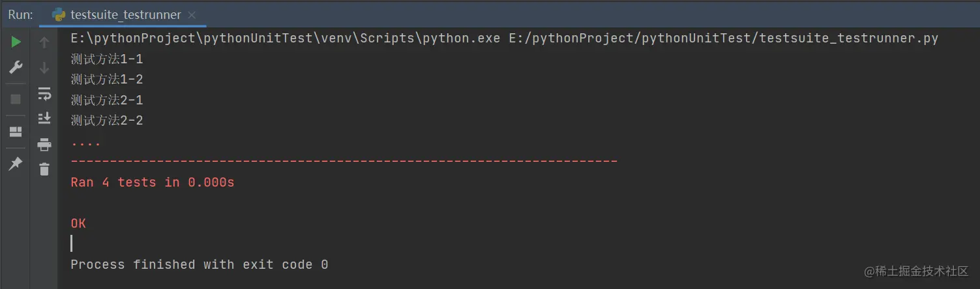Screen dimensions: 980x289
Task: Jump down the stack trace with the down arrow
Action: tap(44, 68)
